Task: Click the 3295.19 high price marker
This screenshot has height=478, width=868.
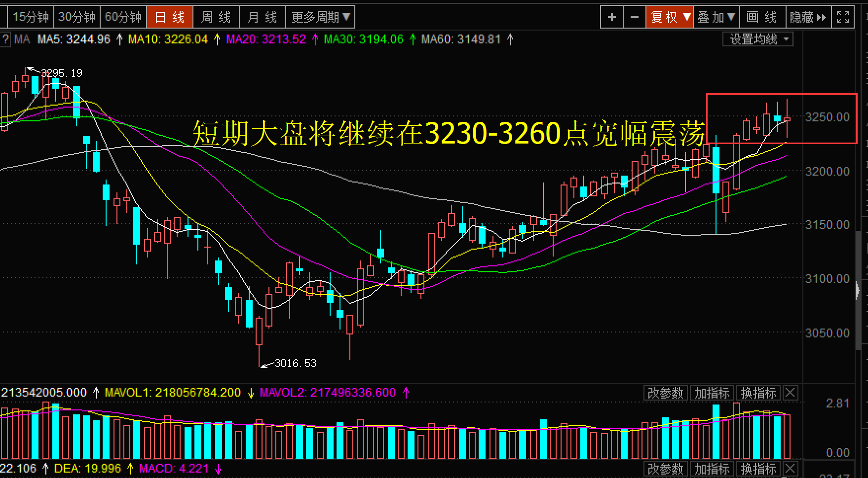Action: pos(61,73)
